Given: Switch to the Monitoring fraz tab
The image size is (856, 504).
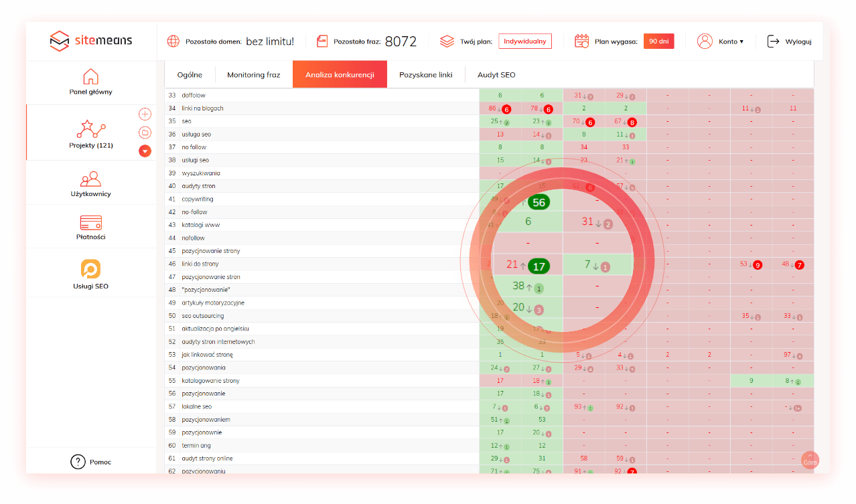Looking at the screenshot, I should 253,75.
